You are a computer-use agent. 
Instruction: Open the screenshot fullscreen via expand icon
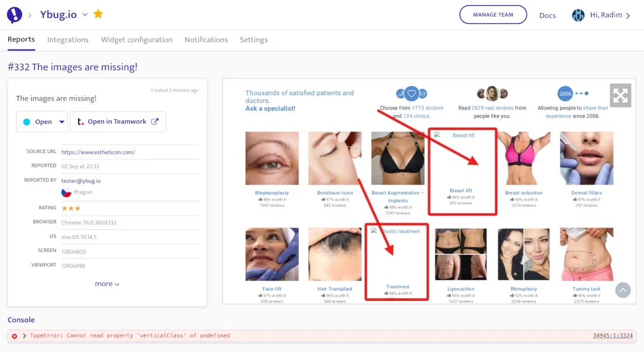coord(620,95)
